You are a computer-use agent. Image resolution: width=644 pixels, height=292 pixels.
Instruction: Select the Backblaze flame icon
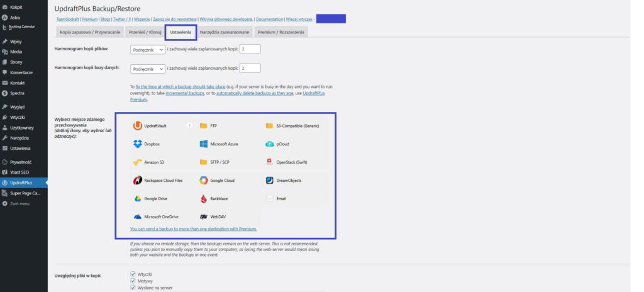pyautogui.click(x=203, y=199)
